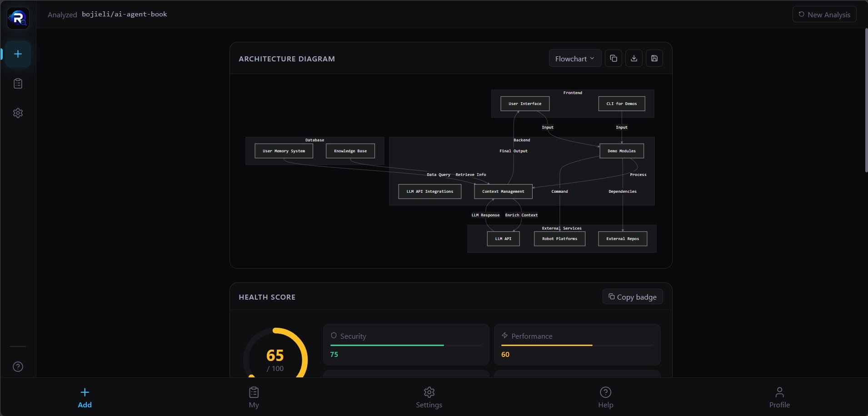Download the architecture diagram
Screen dimensions: 868x416
634,58
